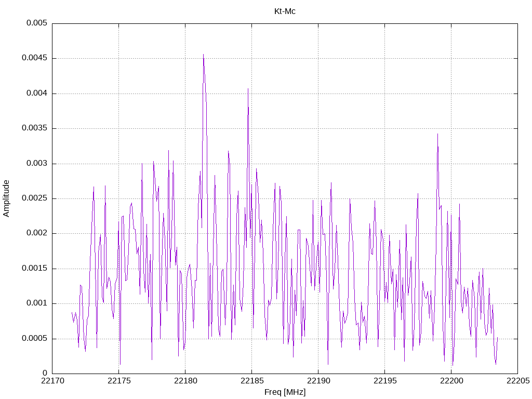Click the 0.0005 y-axis tick label

click(34, 338)
